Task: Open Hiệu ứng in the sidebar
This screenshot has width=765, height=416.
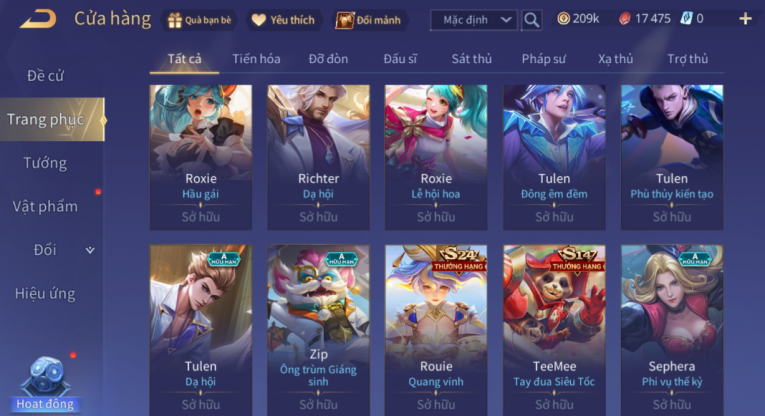Action: (45, 294)
